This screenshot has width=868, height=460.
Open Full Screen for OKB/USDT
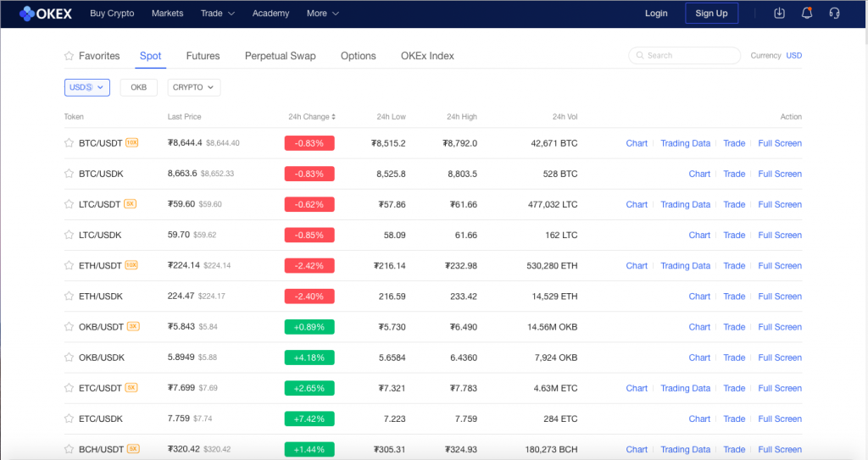click(x=780, y=327)
